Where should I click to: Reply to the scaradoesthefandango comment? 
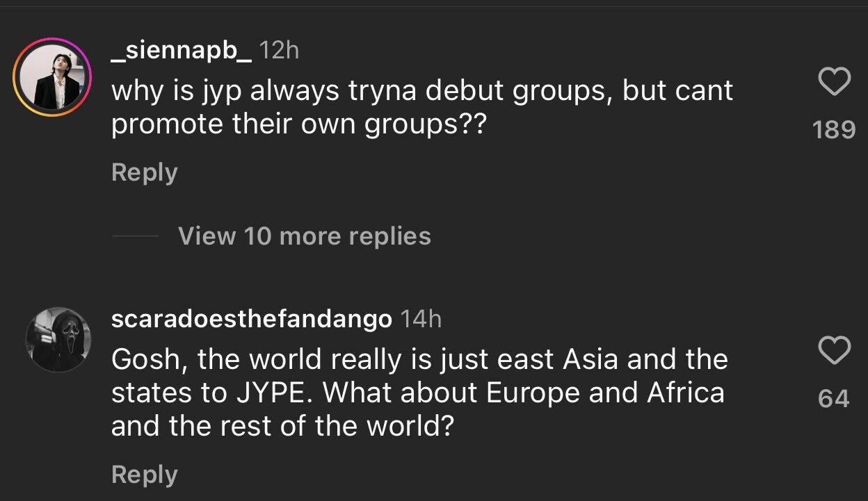coord(144,475)
